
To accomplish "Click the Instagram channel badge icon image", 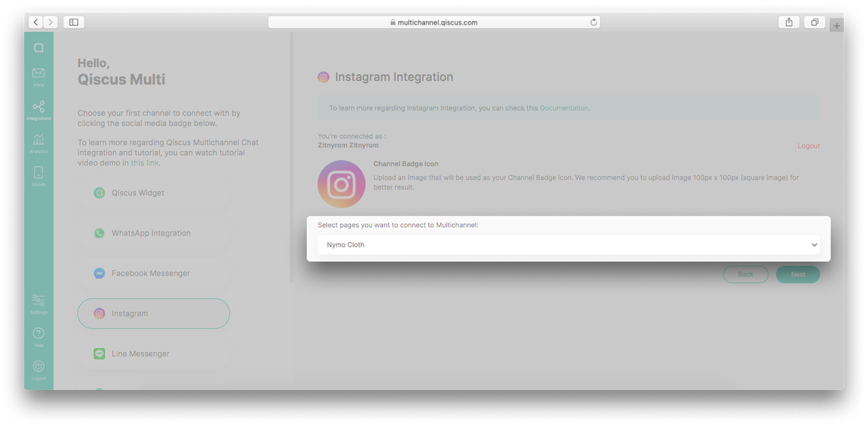I will pyautogui.click(x=341, y=184).
